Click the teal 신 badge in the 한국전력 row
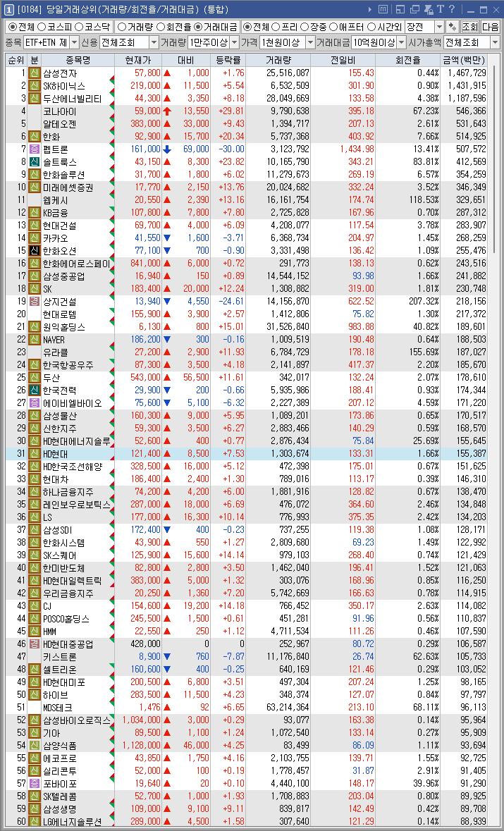Screen dimensions: 504x831 (x=35, y=390)
